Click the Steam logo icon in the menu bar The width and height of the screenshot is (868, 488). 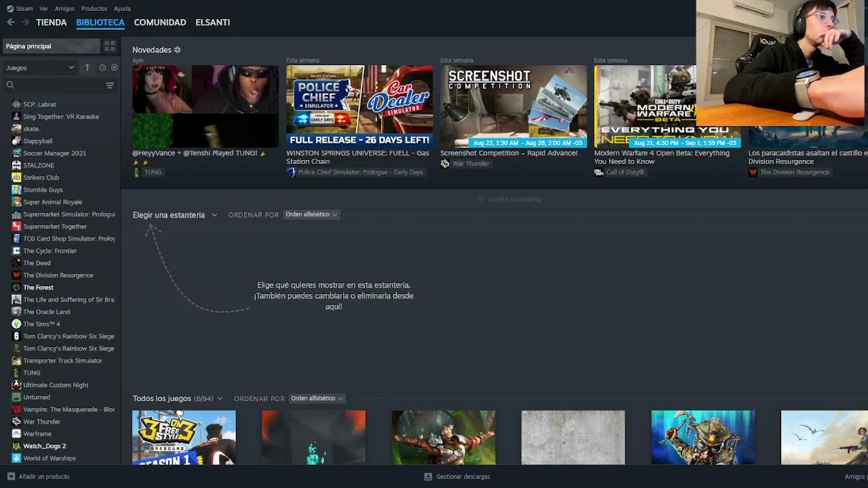(9, 9)
